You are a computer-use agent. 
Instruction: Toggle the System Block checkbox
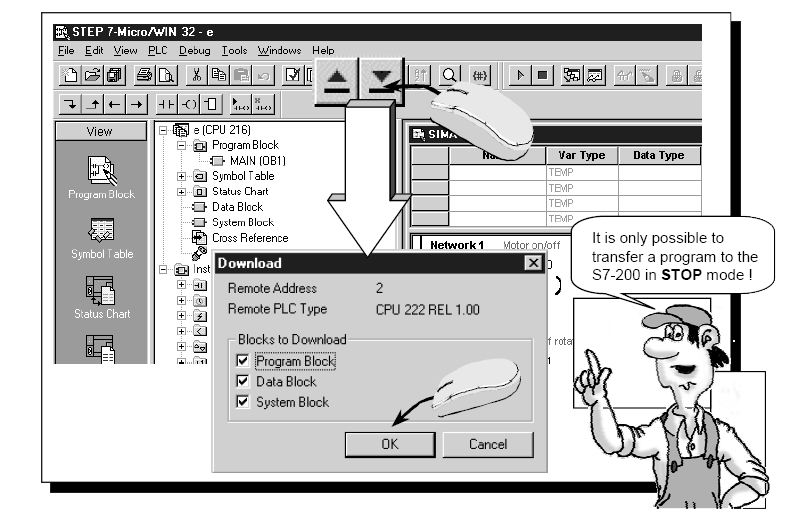[242, 402]
